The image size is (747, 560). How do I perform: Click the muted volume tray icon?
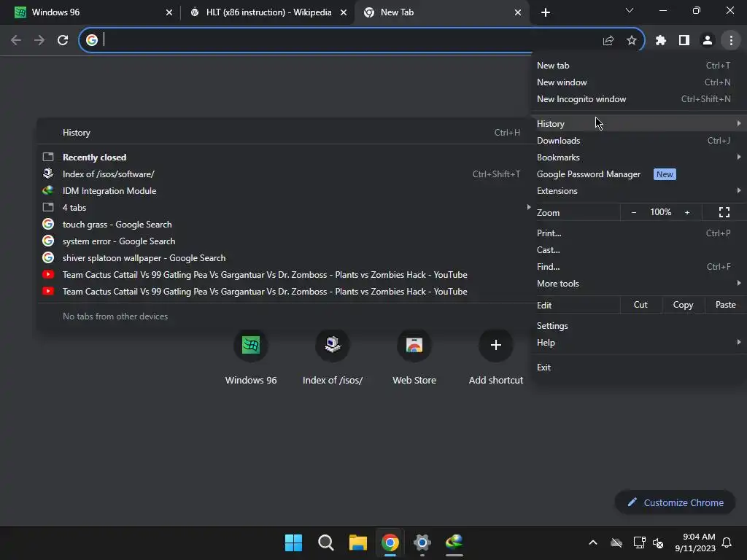click(x=658, y=542)
